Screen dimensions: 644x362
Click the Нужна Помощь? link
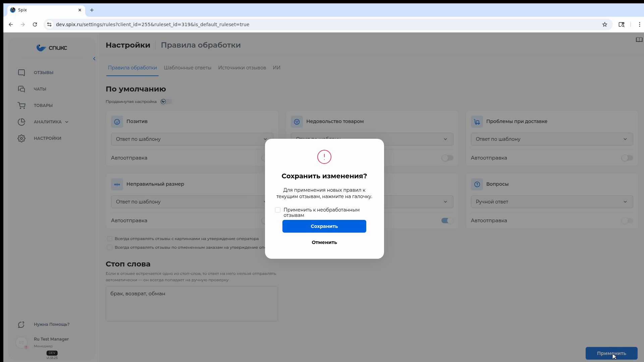click(x=52, y=324)
